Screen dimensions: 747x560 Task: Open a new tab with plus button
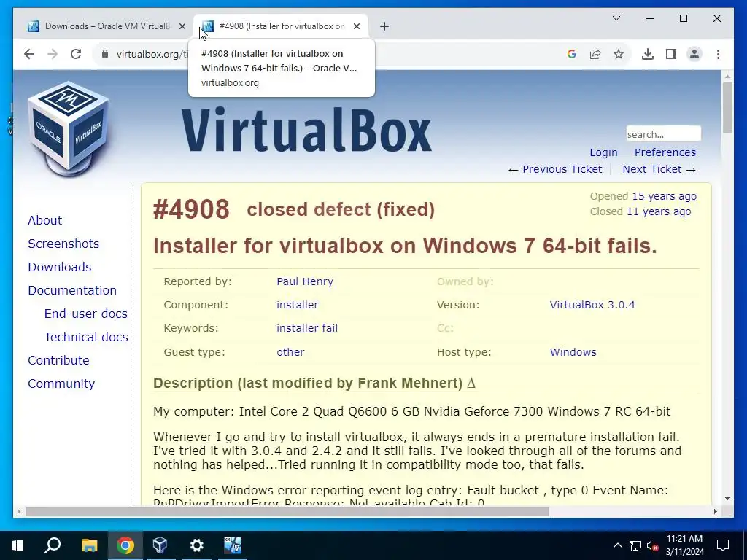(x=384, y=26)
